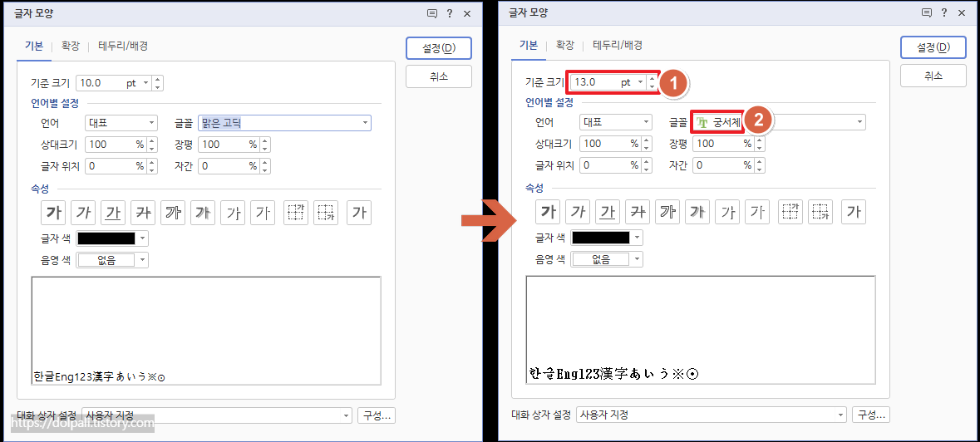Switch to 확장 tab in right dialog
This screenshot has width=980, height=442.
tap(564, 46)
